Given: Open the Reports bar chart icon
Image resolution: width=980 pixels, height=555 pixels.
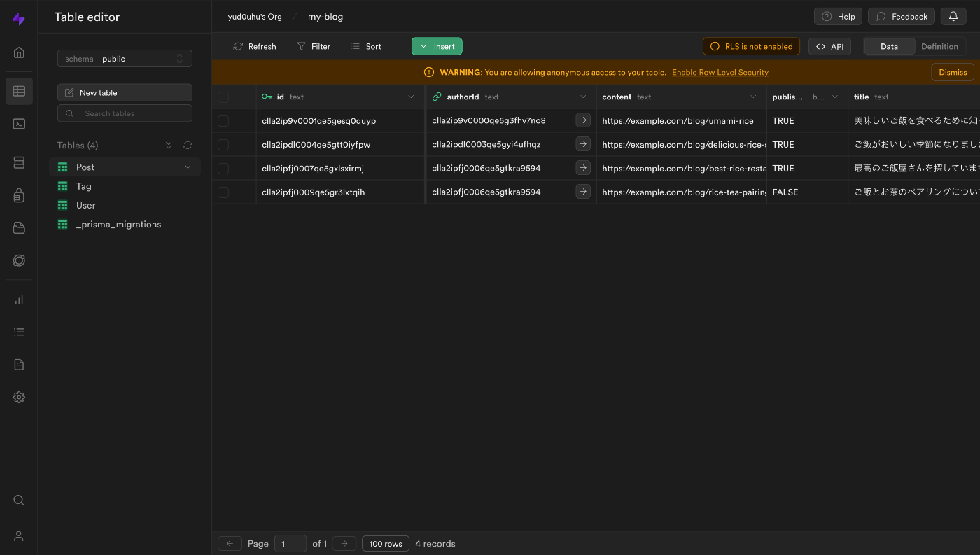Looking at the screenshot, I should [19, 299].
